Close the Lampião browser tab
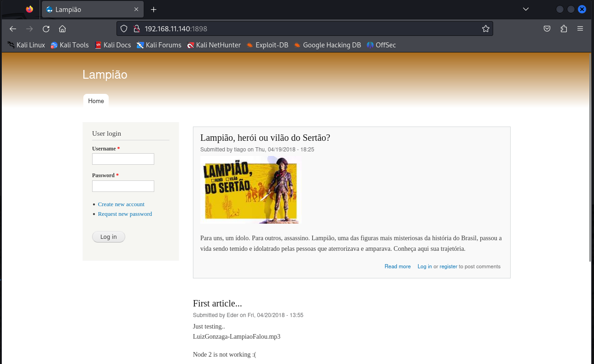Screen dimensions: 594x364 coord(136,10)
